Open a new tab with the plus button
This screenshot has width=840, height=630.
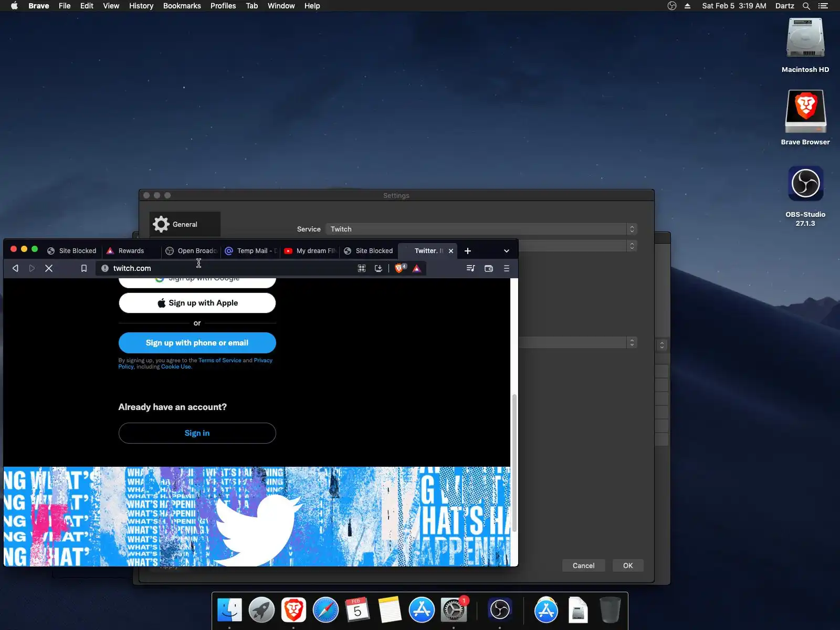click(x=468, y=251)
